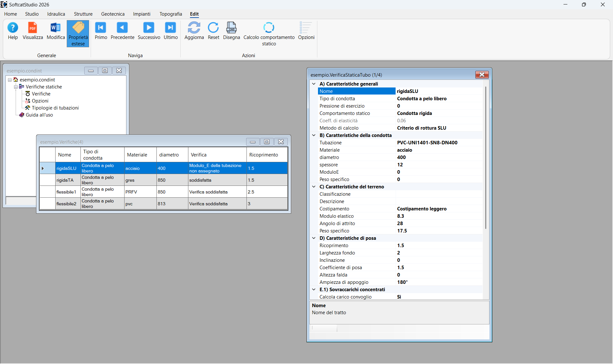Screen dimensions: 613x364
Task: Select the flessibile1 row in Verifiche table
Action: 163,192
